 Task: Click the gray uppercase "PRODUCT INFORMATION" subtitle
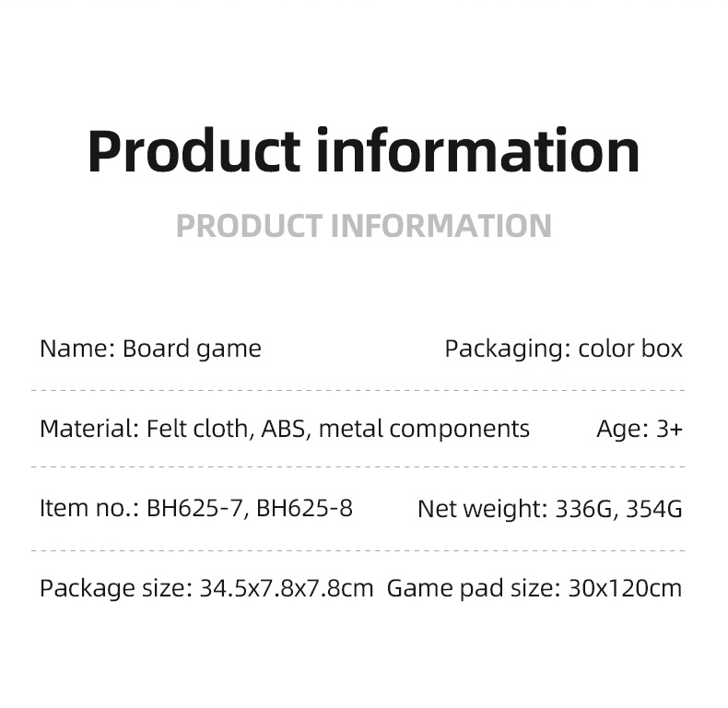(363, 226)
